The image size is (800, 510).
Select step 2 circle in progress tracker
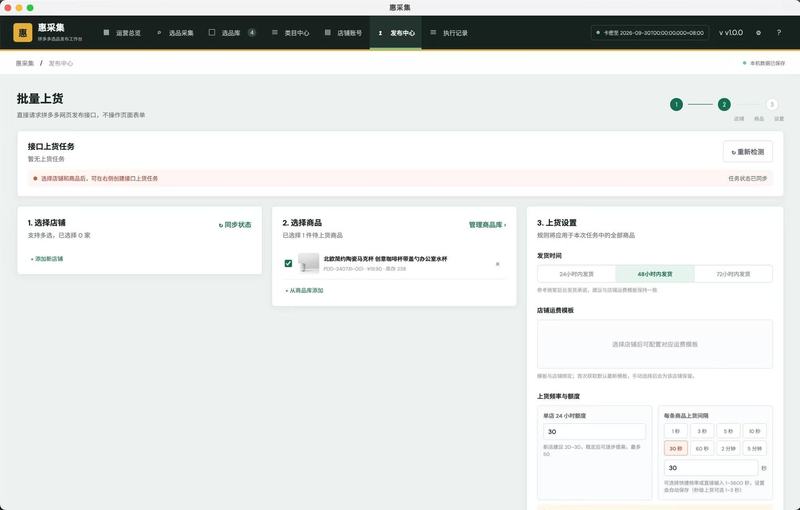point(724,105)
